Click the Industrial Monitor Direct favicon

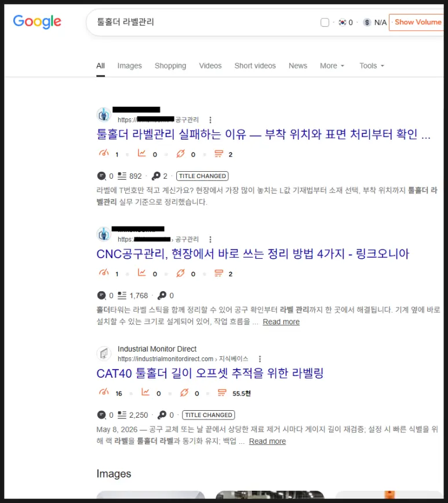(104, 354)
